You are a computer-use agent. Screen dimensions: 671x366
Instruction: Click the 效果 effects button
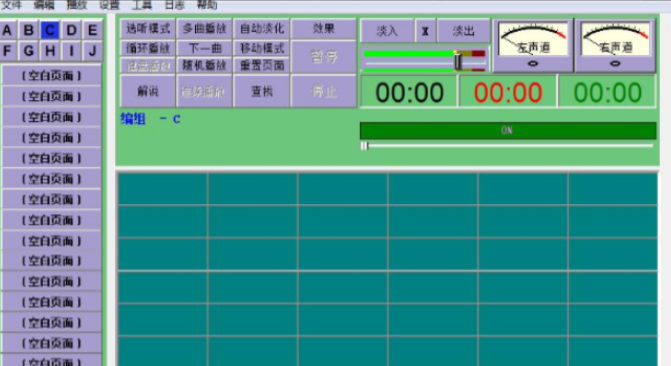(324, 29)
